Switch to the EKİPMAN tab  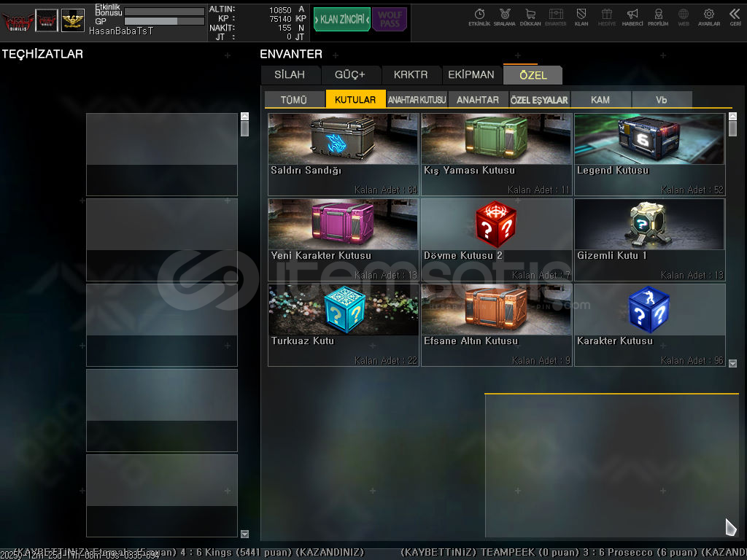point(471,75)
